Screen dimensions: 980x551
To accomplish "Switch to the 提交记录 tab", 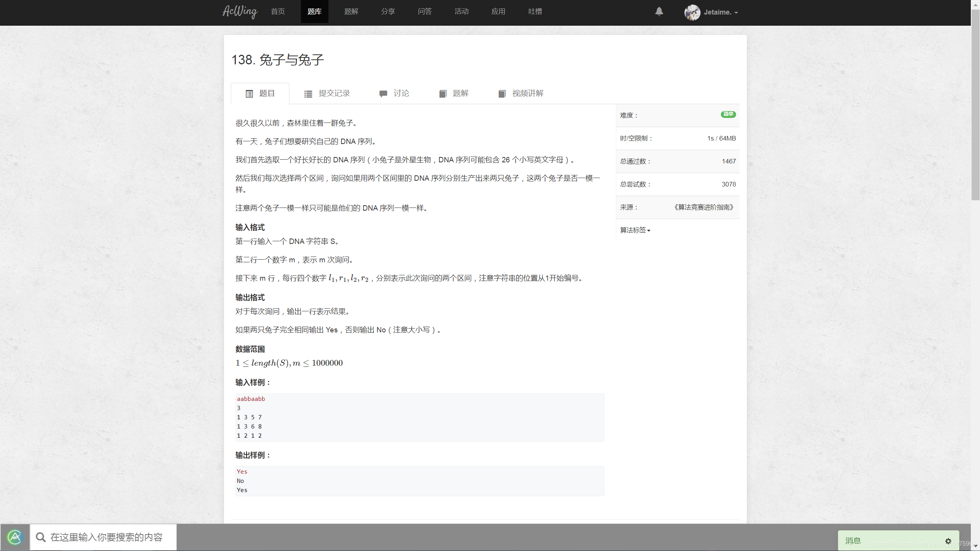I will point(333,93).
